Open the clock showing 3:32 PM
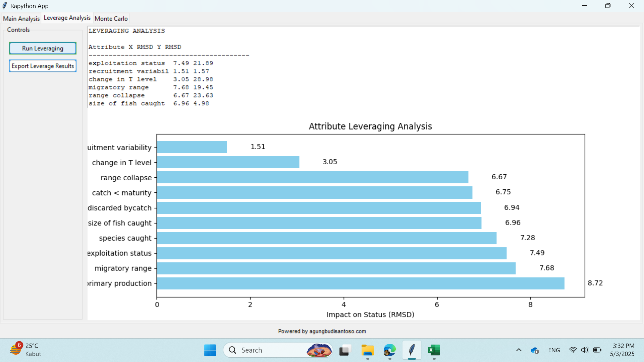This screenshot has width=644, height=362. [622, 350]
